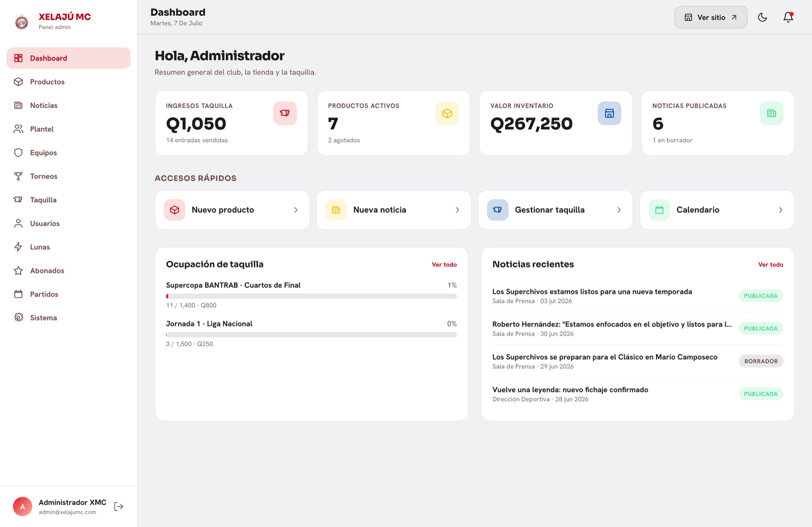Open notifications bell icon
Image resolution: width=812 pixels, height=527 pixels.
point(788,17)
